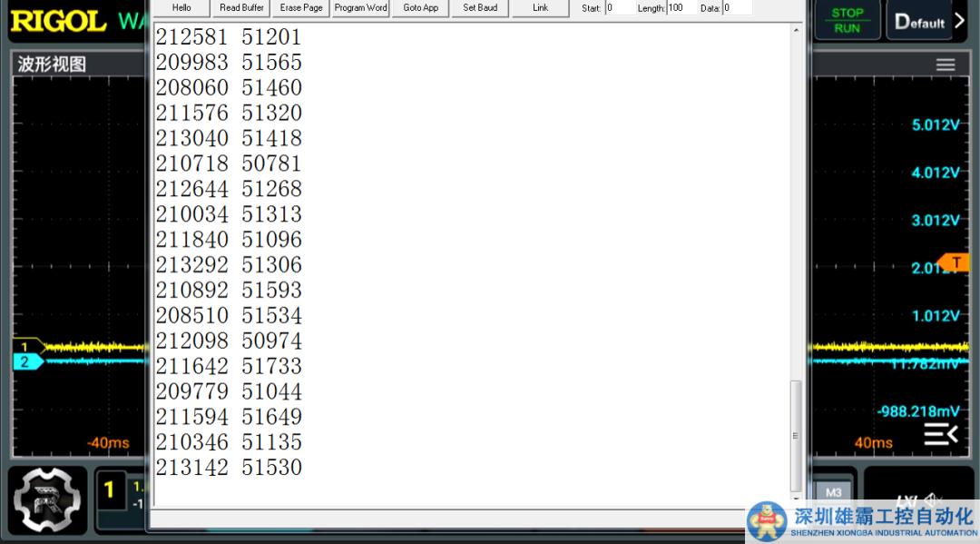Click the RIGOL logo
This screenshot has height=544, width=980.
(x=58, y=22)
